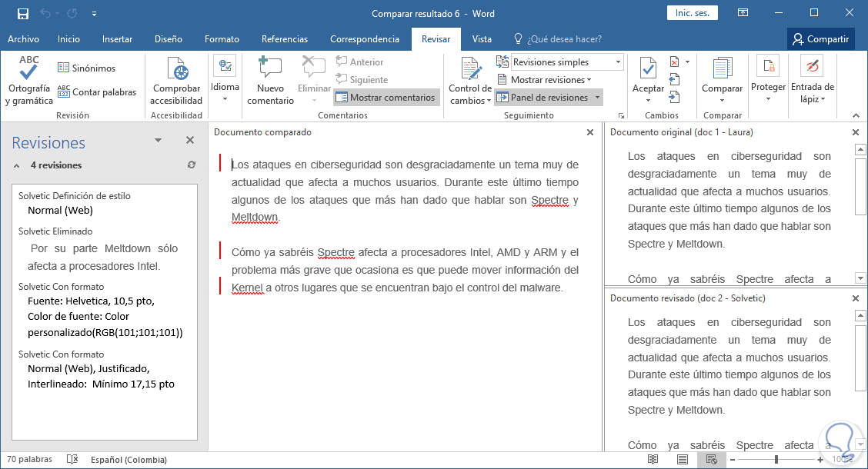Switch to Web Layout view

click(x=712, y=460)
